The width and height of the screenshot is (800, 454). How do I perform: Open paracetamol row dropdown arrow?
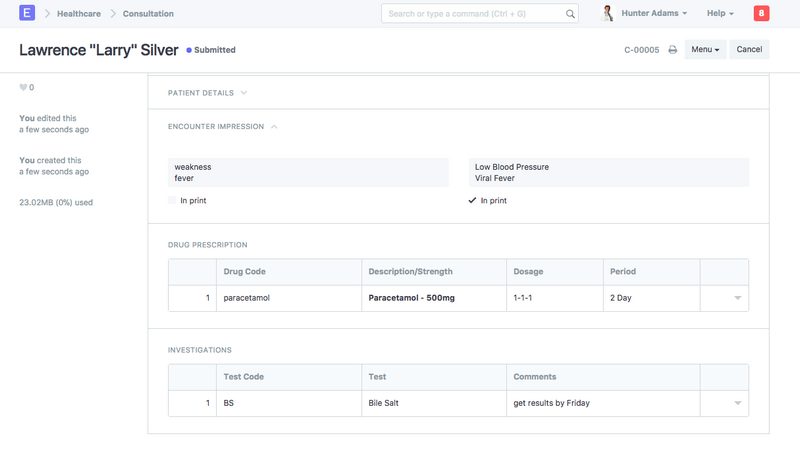738,299
